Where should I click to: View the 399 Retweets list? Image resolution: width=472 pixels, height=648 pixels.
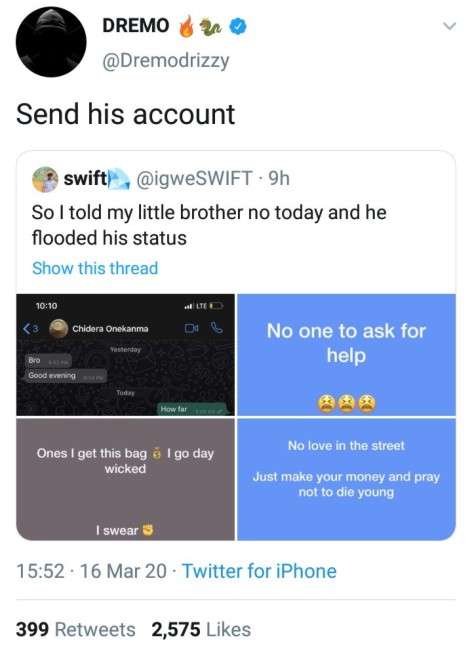(x=76, y=629)
